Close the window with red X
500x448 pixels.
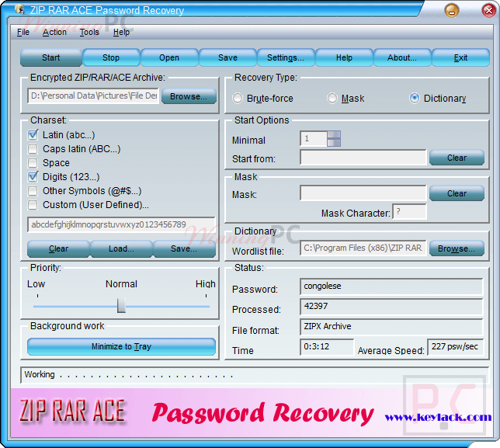pyautogui.click(x=489, y=11)
